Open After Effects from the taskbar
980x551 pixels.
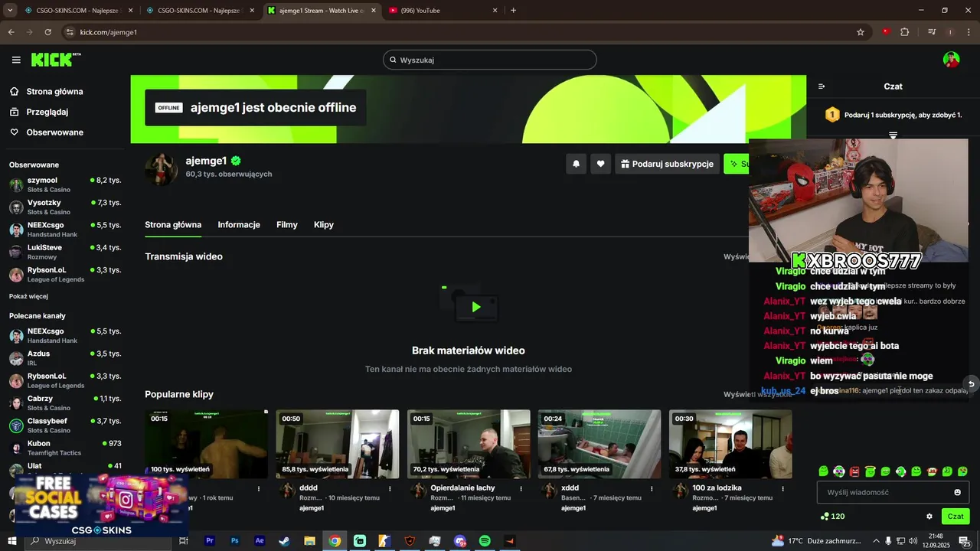(x=260, y=541)
